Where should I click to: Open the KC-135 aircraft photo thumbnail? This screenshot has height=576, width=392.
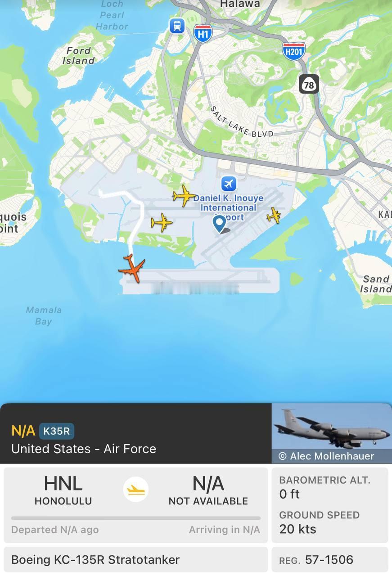click(332, 433)
